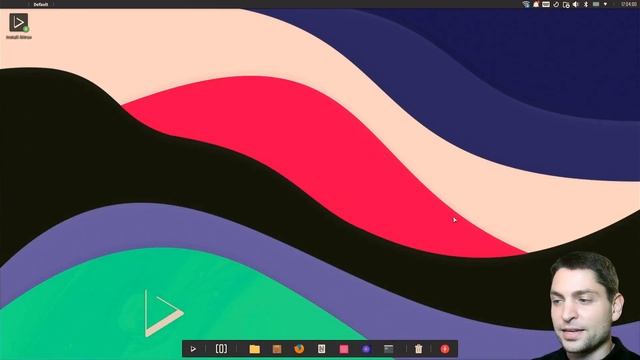Open the notifications bell tray icon
The width and height of the screenshot is (640, 360).
click(536, 4)
